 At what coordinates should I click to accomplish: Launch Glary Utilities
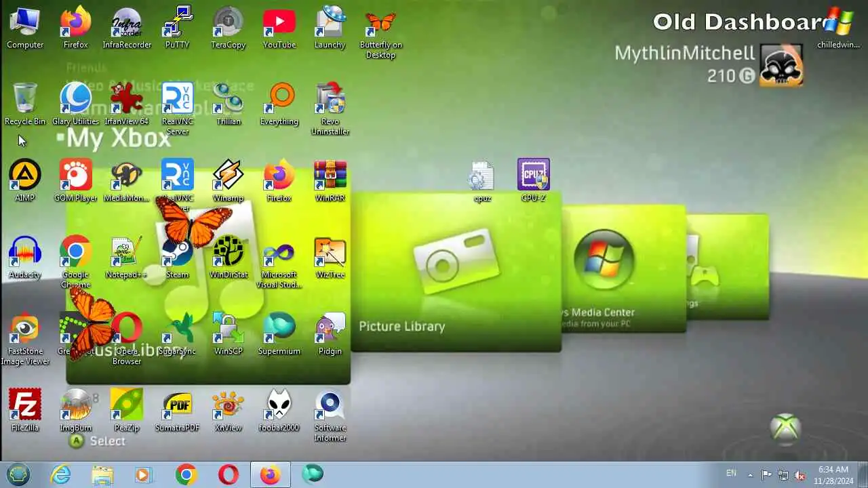pyautogui.click(x=76, y=104)
